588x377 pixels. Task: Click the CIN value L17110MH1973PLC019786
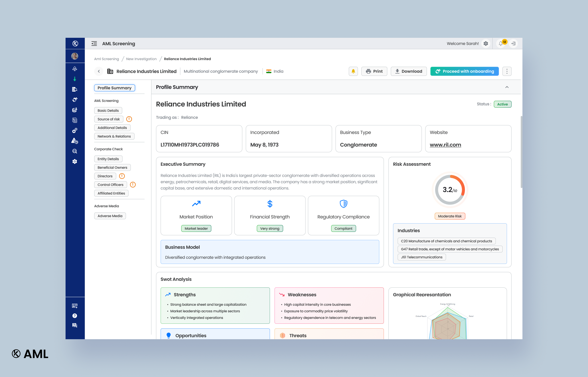click(190, 145)
